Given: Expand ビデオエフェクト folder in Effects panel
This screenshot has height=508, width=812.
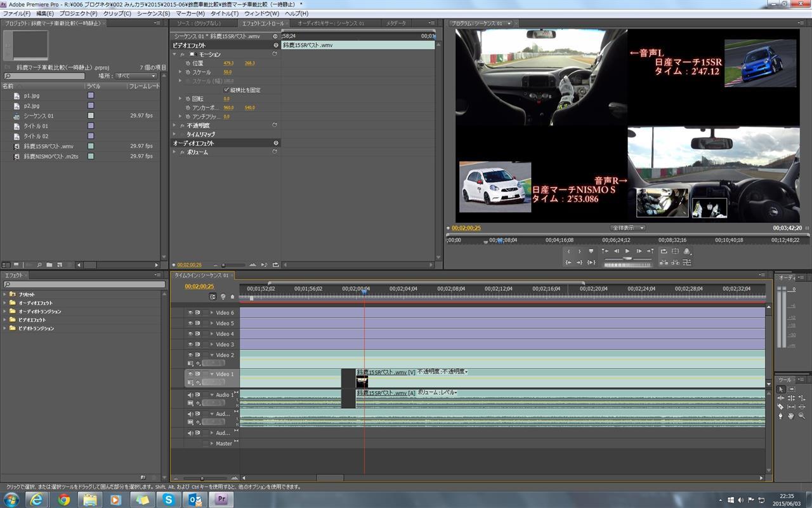Looking at the screenshot, I should (4, 320).
